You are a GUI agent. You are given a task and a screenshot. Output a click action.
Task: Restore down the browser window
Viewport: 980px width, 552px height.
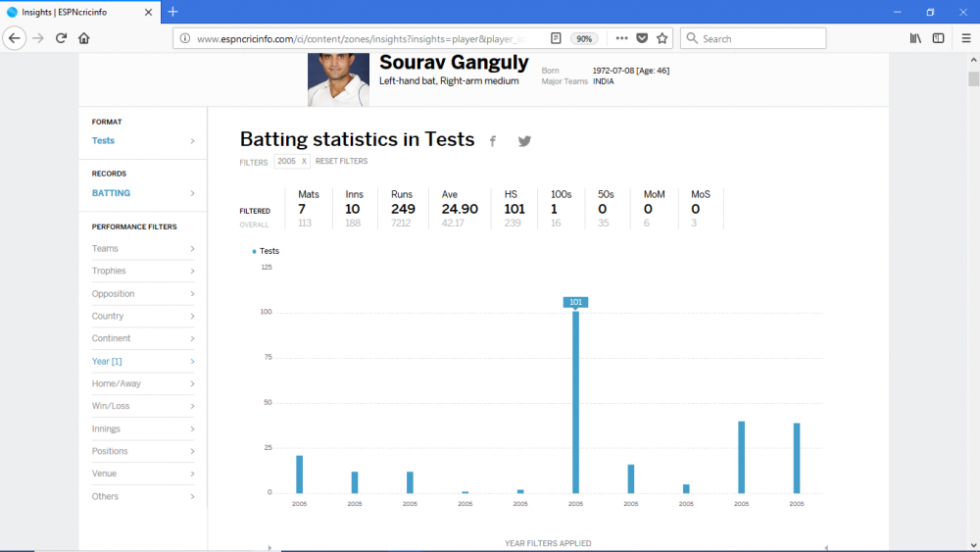930,12
